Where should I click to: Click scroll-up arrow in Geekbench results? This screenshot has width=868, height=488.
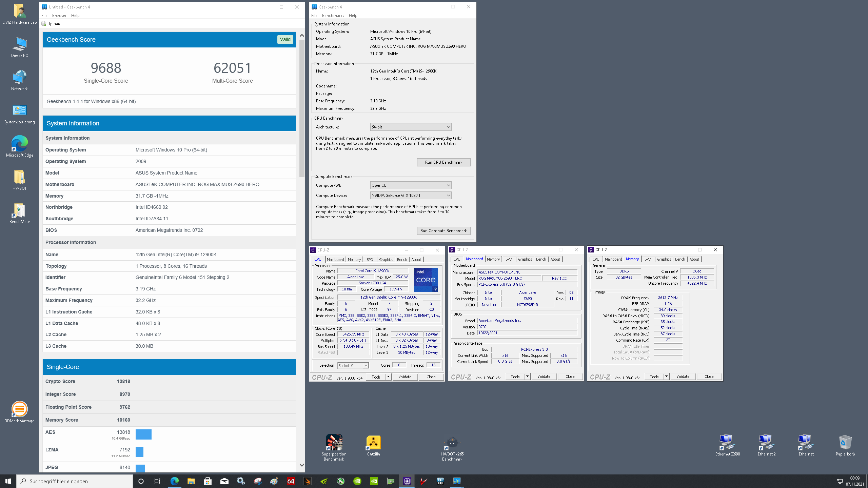coord(302,35)
